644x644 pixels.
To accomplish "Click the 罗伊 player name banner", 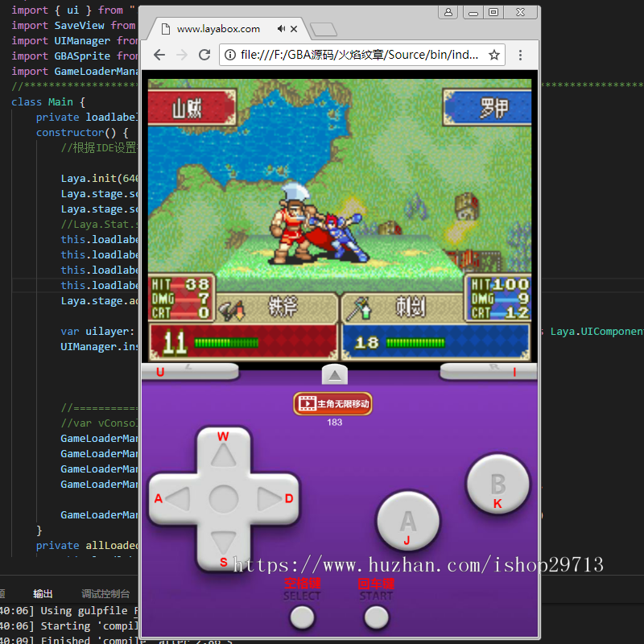I will [x=487, y=108].
